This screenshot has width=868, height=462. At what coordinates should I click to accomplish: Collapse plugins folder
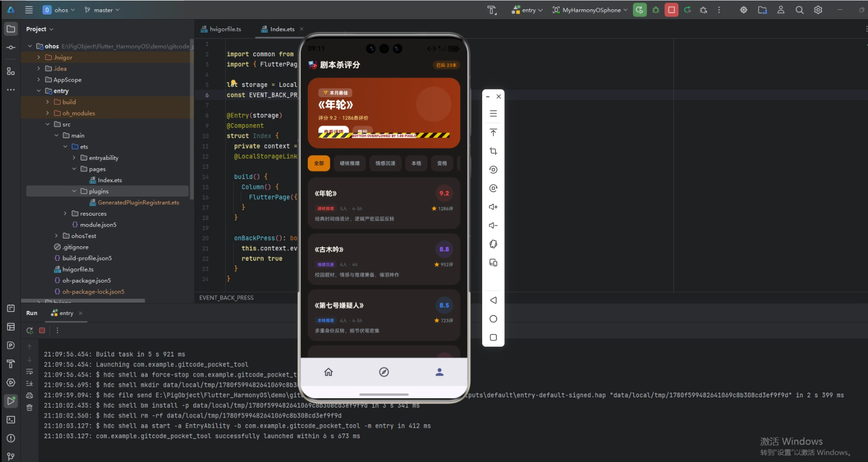[74, 191]
